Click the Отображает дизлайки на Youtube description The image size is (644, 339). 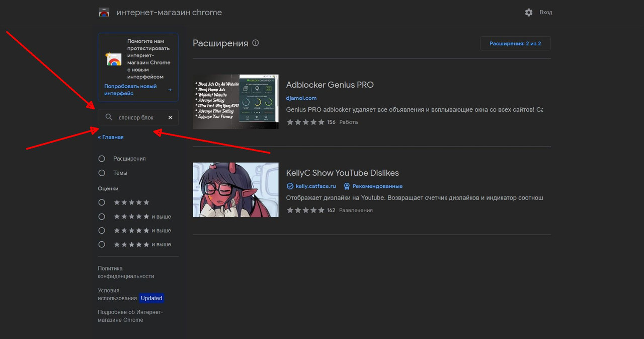tap(415, 198)
